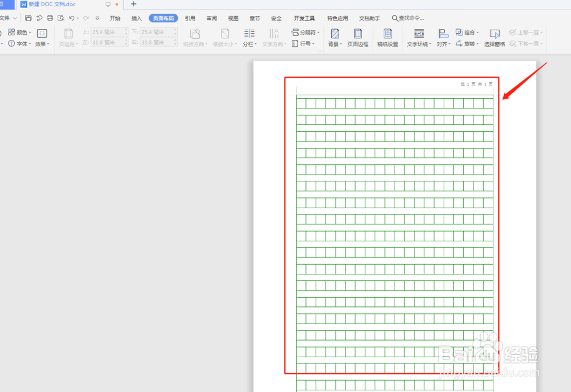Screen dimensions: 571x392
Task: Switch to the 引用 tab
Action: tap(190, 18)
